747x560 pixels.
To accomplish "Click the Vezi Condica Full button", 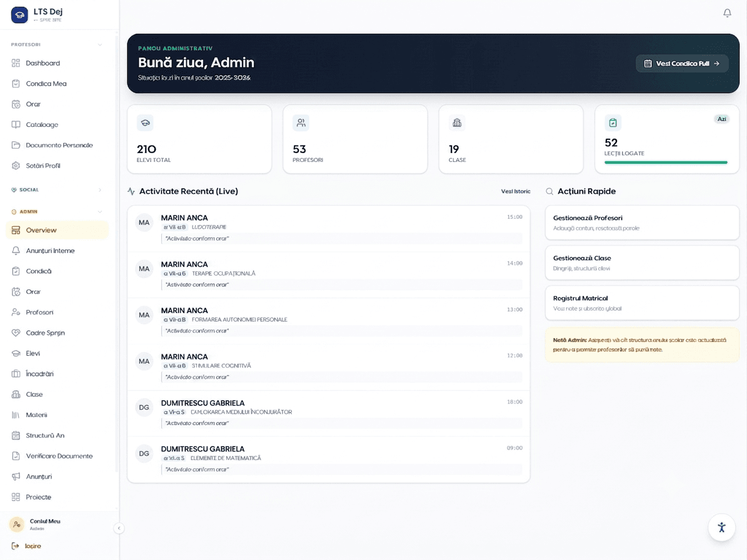I will 682,63.
